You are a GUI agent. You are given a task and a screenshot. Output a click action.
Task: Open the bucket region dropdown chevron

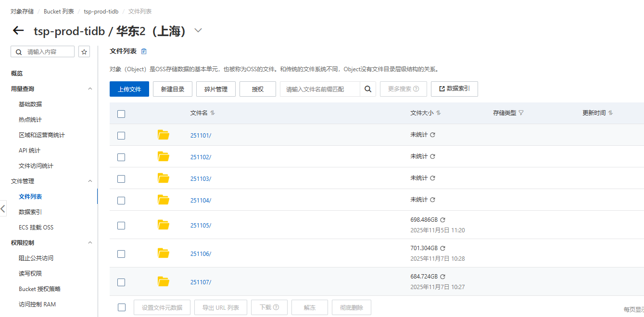point(198,31)
